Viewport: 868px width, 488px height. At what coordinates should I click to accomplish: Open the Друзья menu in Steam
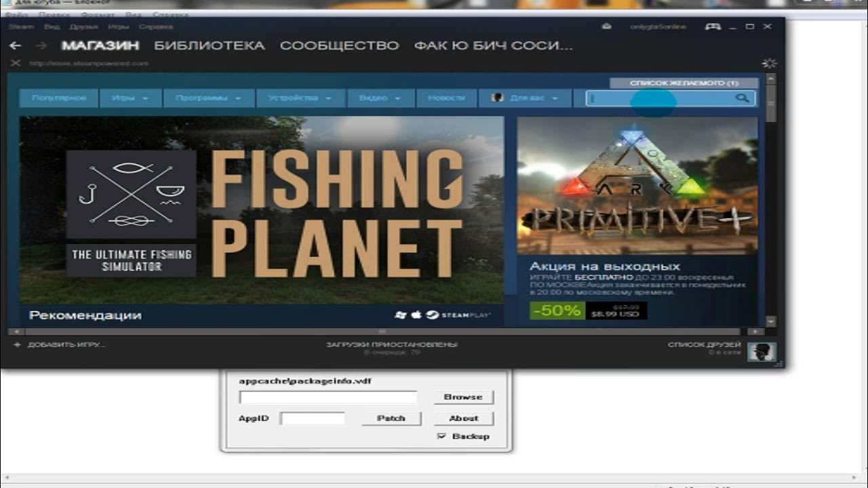pyautogui.click(x=84, y=26)
